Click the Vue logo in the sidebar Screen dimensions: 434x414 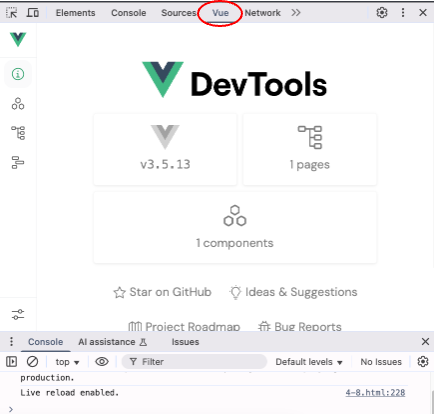click(18, 39)
